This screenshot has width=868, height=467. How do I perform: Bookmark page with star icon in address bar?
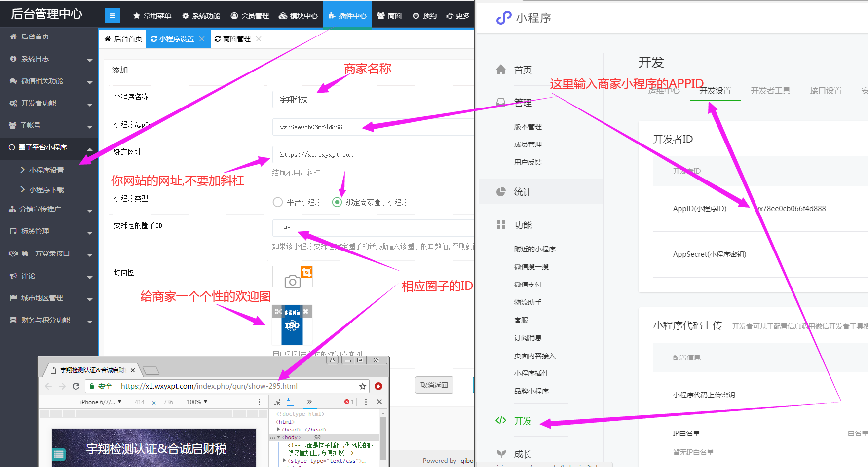coord(363,386)
